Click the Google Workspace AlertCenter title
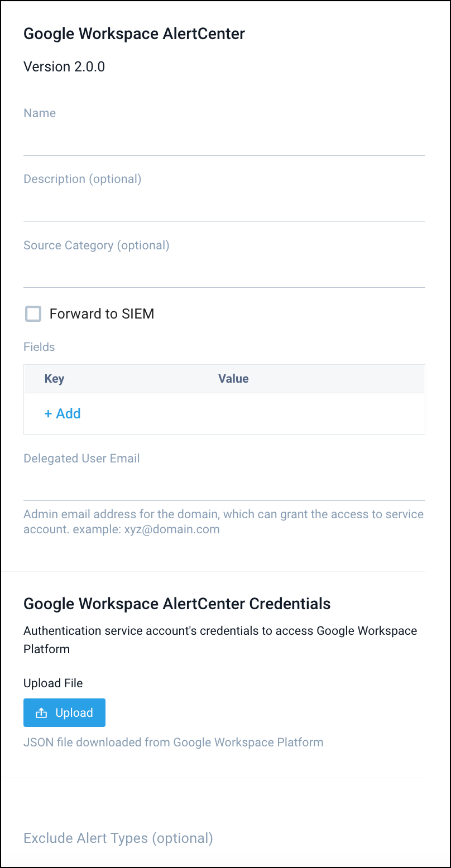This screenshot has width=451, height=868. [x=134, y=33]
